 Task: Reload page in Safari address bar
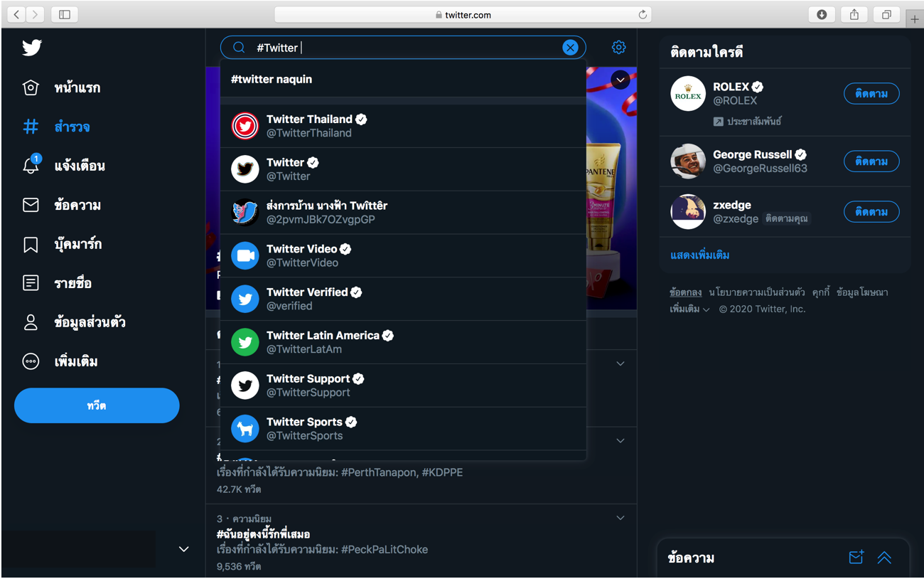[x=643, y=15]
